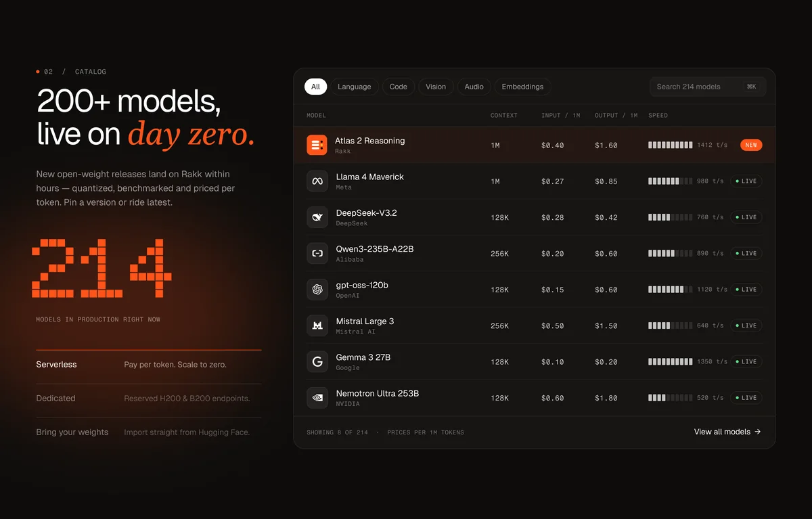
Task: Open the View all models link
Action: coord(727,432)
